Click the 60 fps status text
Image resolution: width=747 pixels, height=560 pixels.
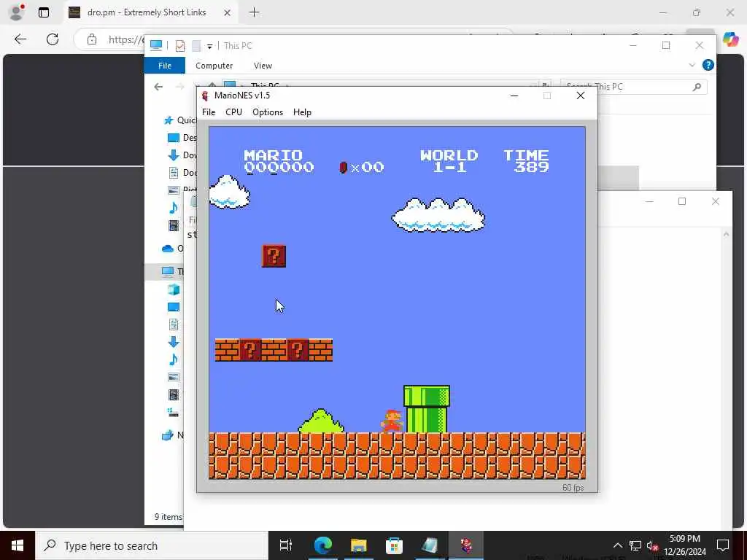(573, 488)
